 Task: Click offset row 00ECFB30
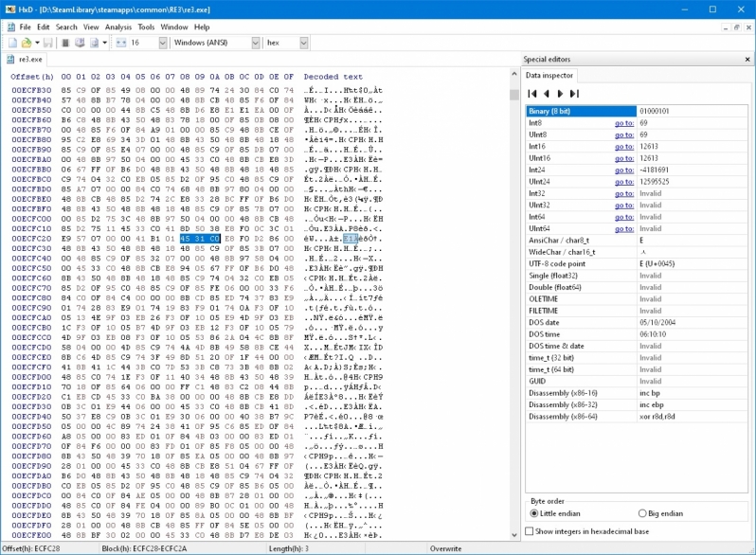pos(32,90)
